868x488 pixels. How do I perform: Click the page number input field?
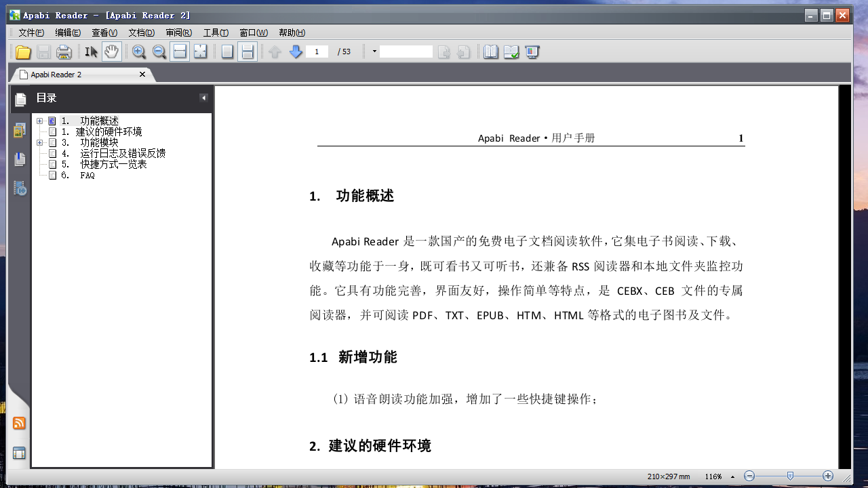[x=317, y=52]
